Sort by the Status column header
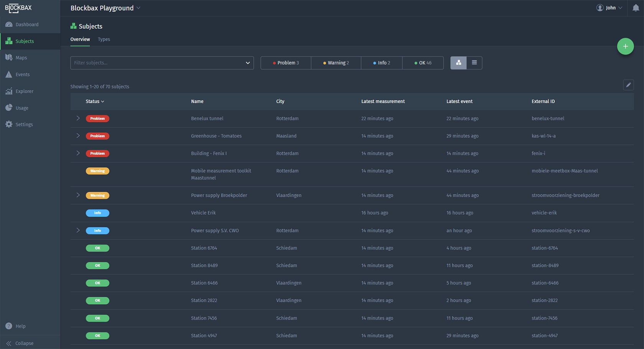The height and width of the screenshot is (349, 644). point(95,102)
